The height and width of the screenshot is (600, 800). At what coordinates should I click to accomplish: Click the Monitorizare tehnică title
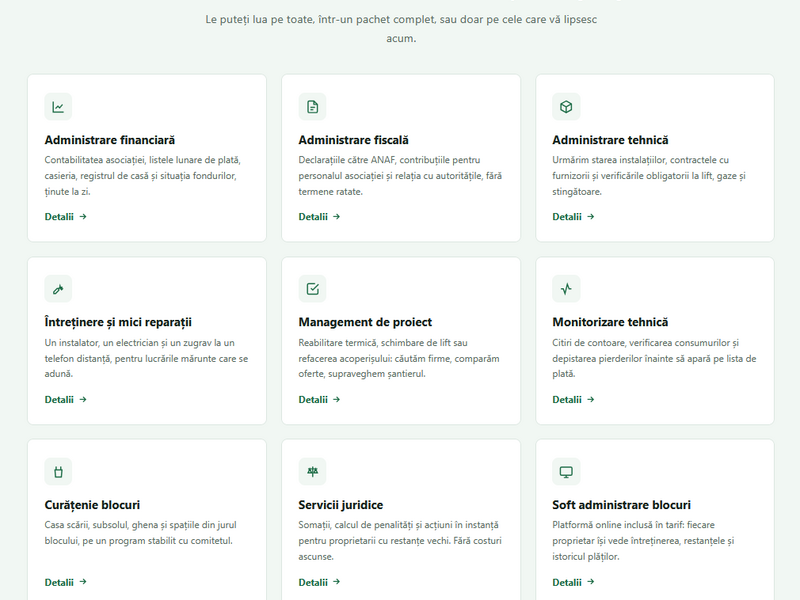[x=610, y=322]
